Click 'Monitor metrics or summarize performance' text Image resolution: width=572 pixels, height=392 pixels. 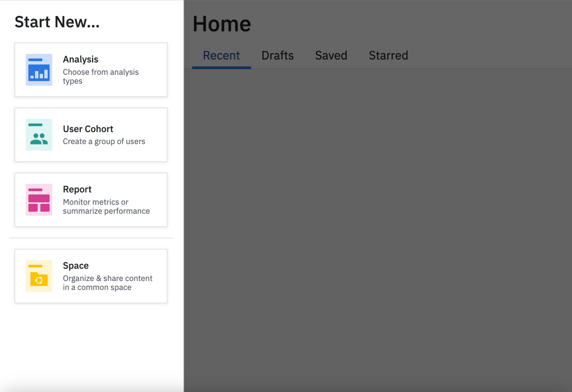coord(106,206)
